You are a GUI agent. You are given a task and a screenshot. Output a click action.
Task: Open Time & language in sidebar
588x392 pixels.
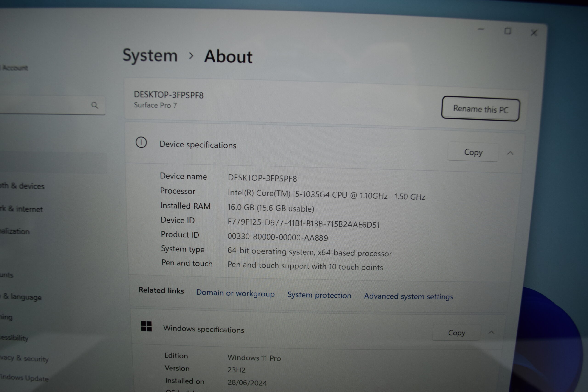tap(21, 297)
